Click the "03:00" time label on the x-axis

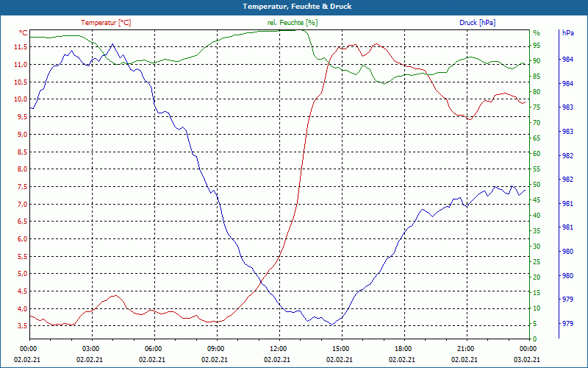tap(90, 348)
